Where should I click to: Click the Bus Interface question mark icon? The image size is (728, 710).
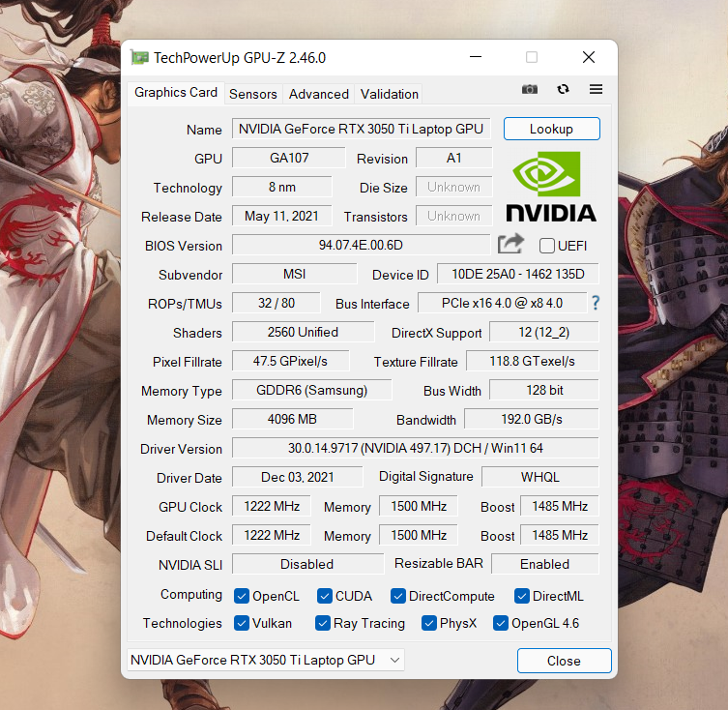point(596,303)
